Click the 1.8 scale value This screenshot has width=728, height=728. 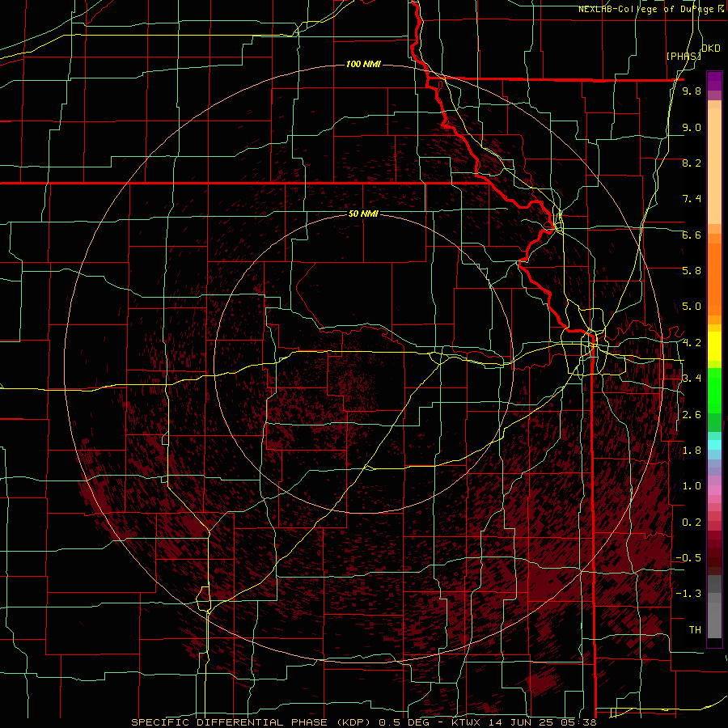click(x=692, y=451)
